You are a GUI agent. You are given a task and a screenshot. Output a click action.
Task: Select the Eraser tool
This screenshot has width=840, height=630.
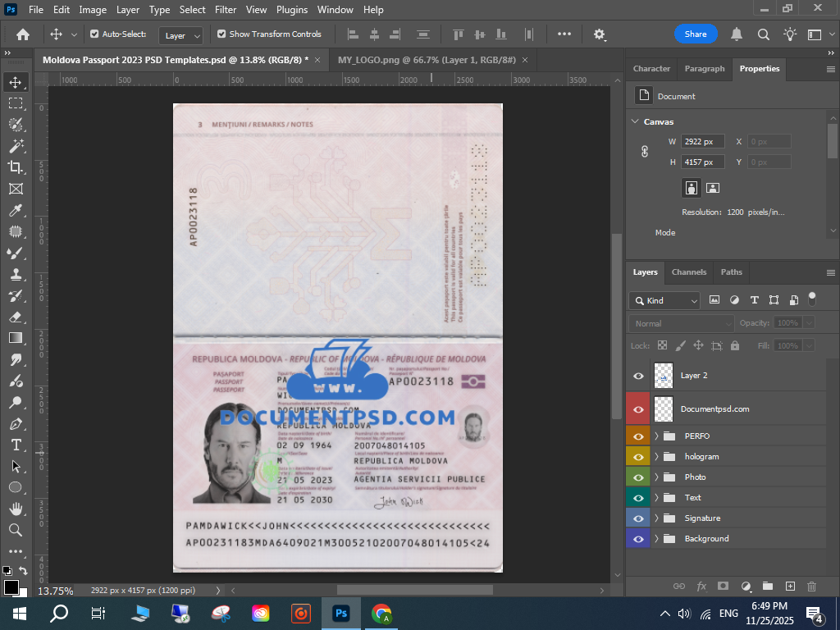pos(15,317)
